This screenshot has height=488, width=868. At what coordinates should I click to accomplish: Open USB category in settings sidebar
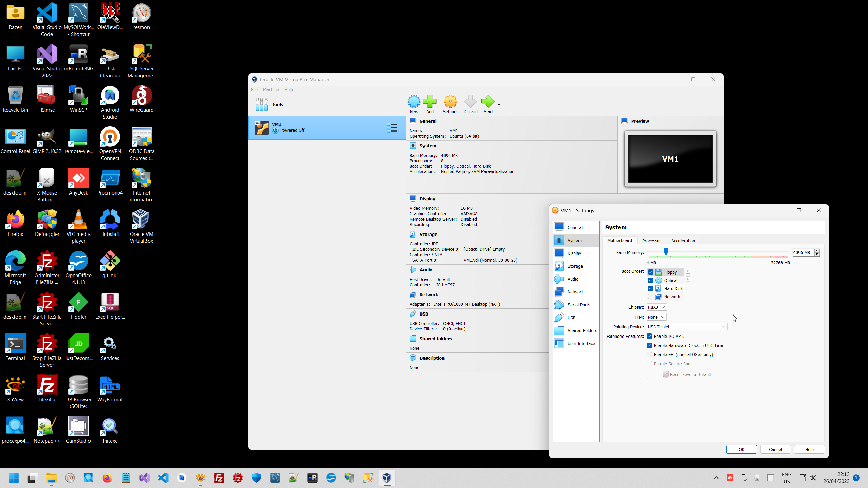click(571, 318)
